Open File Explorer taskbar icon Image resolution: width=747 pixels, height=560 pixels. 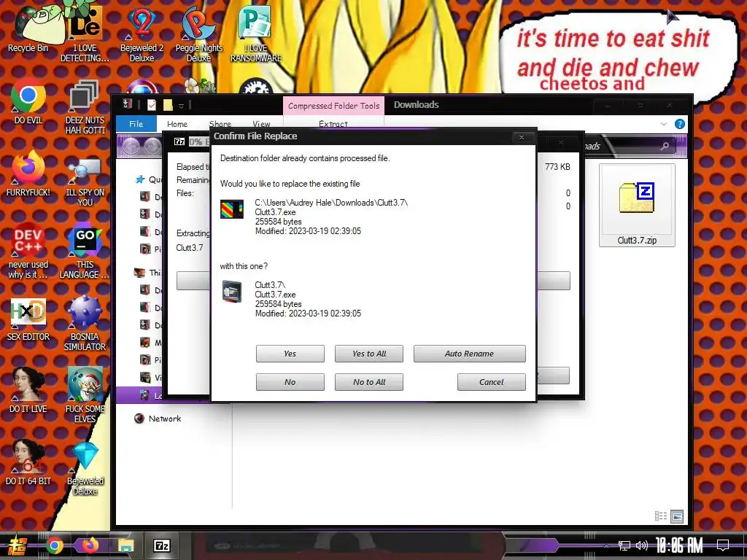pyautogui.click(x=125, y=545)
